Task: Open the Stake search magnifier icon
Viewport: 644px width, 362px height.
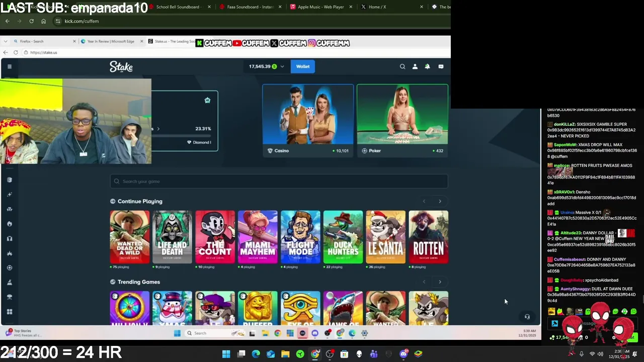Action: [403, 66]
